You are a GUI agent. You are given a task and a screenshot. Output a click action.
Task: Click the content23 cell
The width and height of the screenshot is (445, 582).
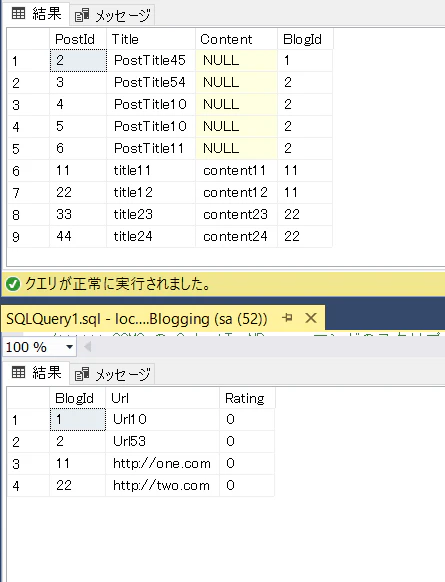(236, 214)
